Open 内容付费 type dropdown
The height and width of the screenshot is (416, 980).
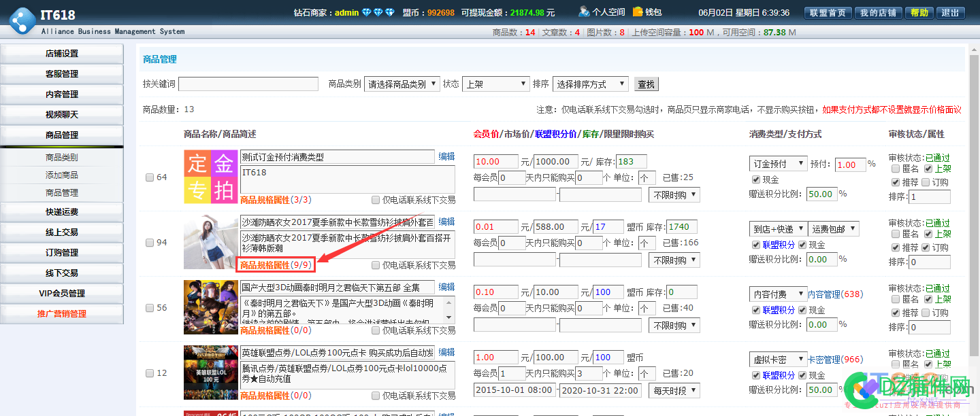[778, 294]
